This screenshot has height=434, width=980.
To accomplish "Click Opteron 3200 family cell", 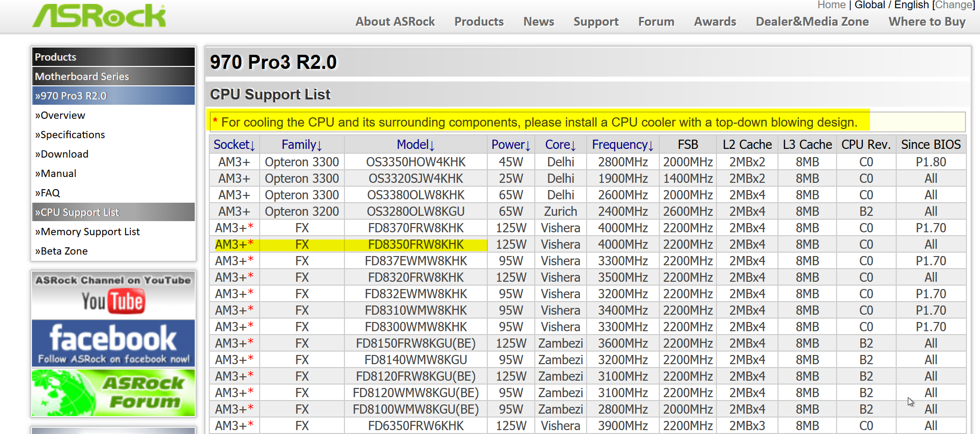I will 302,211.
